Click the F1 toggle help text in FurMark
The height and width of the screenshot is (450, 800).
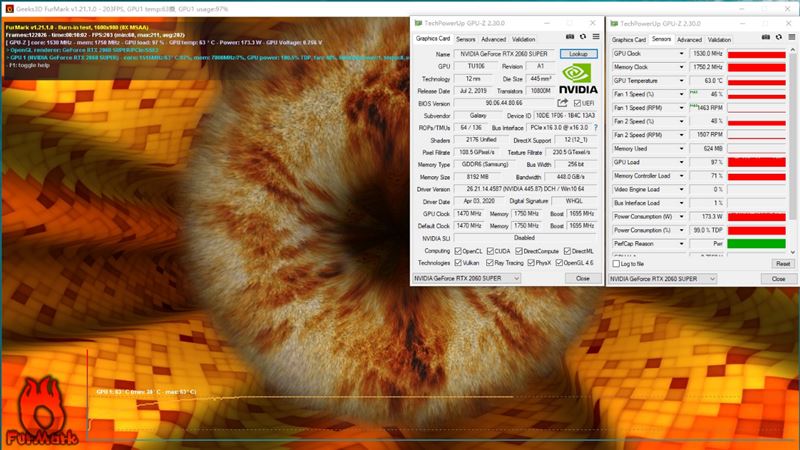click(28, 65)
